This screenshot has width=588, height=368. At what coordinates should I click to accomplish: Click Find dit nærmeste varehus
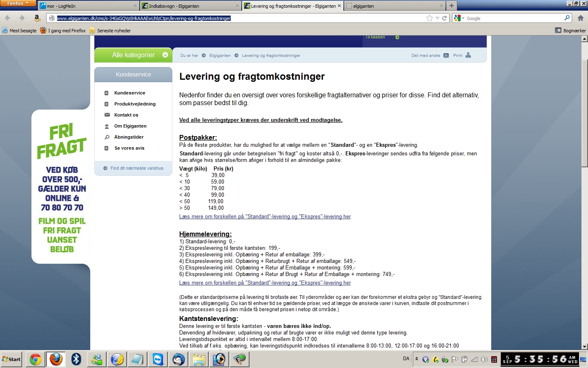[x=137, y=168]
